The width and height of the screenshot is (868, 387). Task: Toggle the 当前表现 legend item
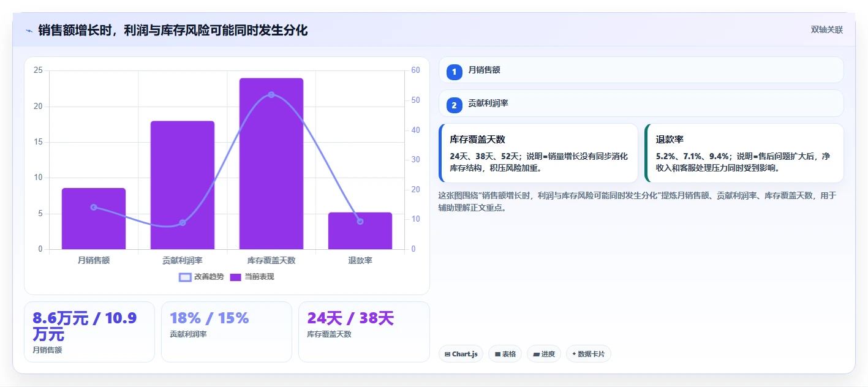pyautogui.click(x=252, y=277)
